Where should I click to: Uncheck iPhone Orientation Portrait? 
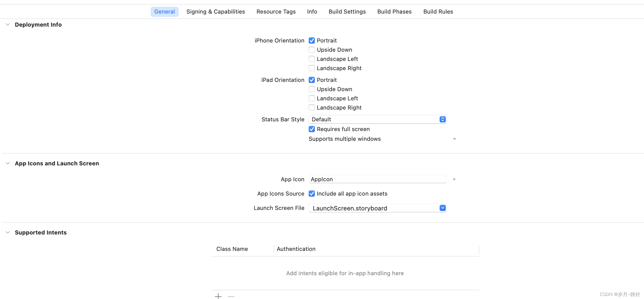tap(312, 40)
